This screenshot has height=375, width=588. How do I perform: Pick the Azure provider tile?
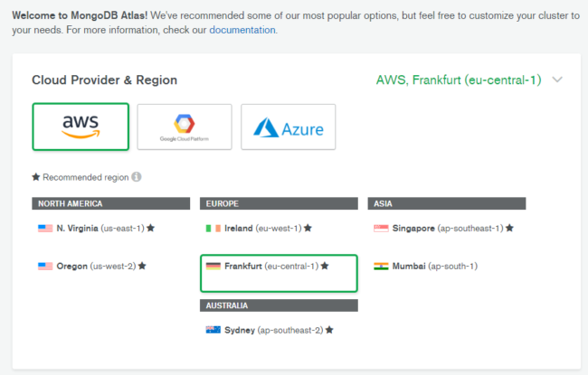click(288, 127)
